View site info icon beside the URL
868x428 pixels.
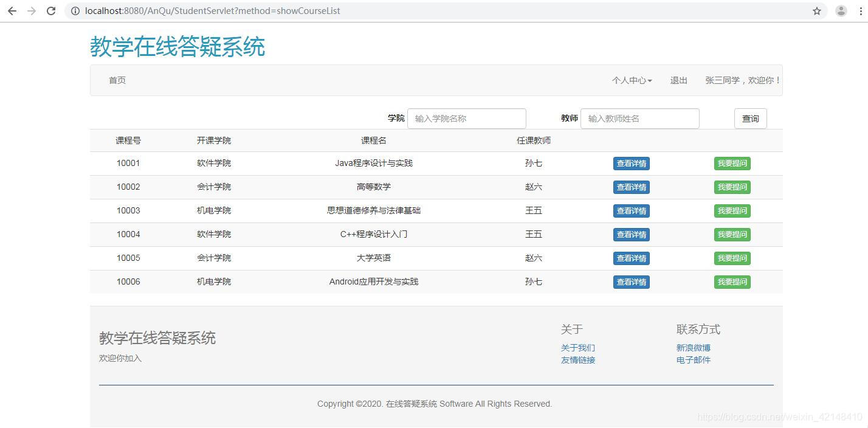[x=75, y=11]
